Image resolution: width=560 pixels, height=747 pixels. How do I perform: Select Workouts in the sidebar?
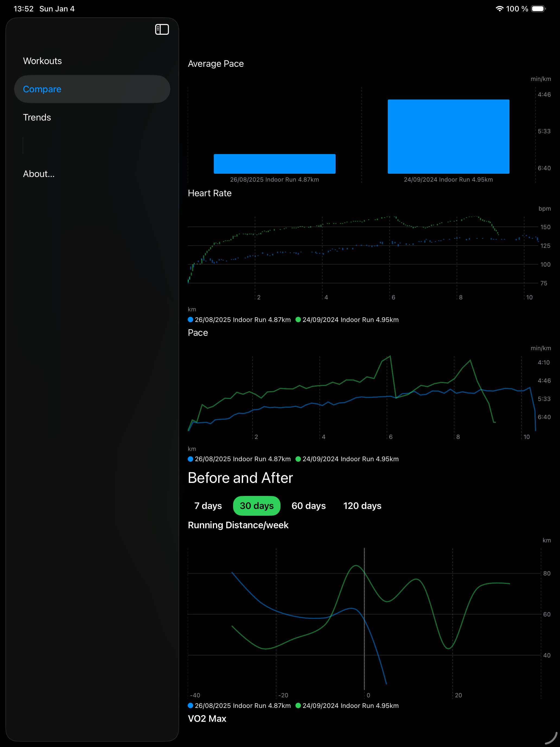click(x=42, y=61)
